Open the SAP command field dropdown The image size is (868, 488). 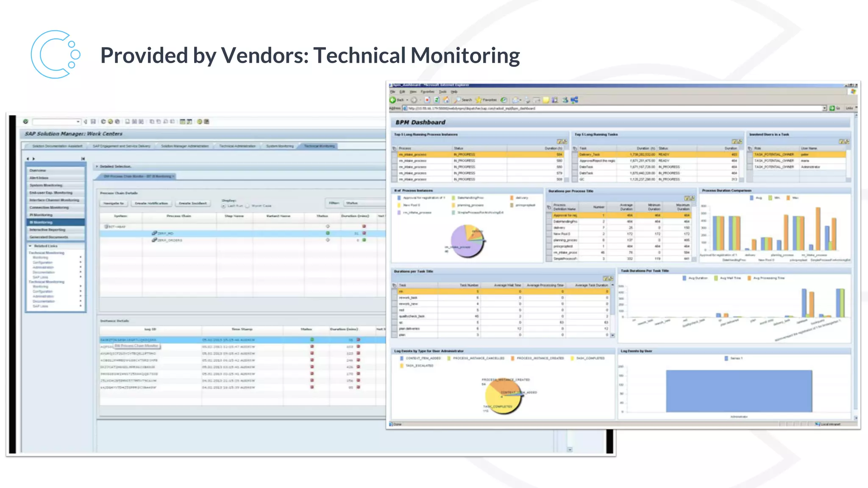tap(78, 122)
